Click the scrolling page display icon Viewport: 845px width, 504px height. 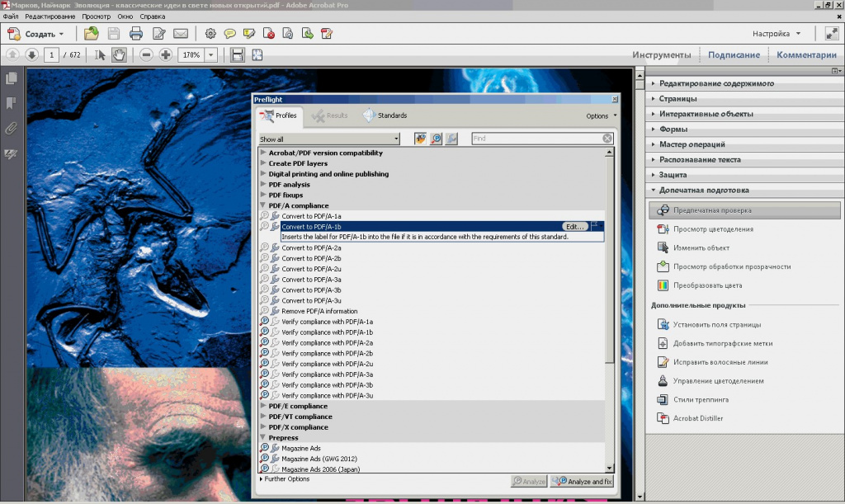pos(237,55)
